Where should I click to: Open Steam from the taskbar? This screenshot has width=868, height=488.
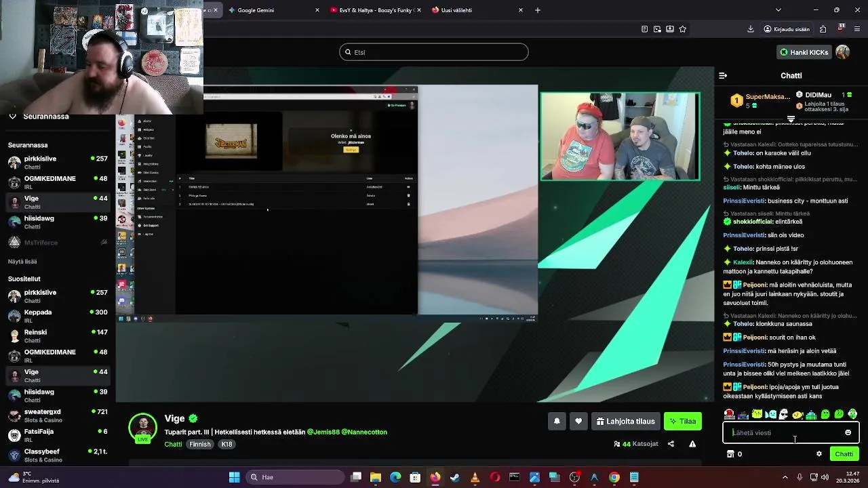tap(455, 477)
